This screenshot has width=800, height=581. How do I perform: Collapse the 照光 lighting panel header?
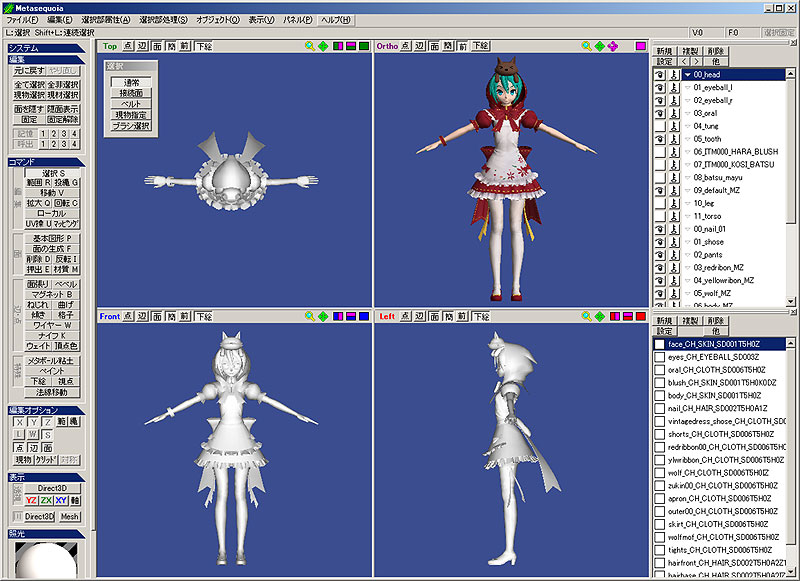pos(46,534)
